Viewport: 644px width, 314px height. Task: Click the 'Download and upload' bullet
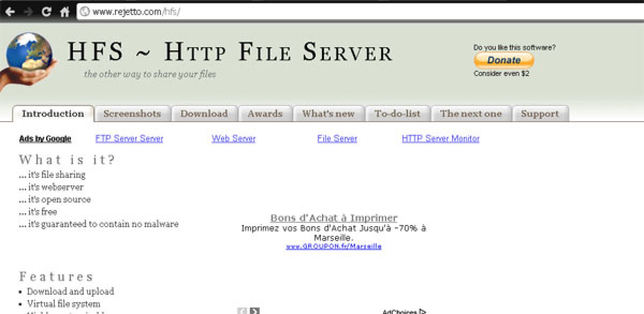pos(70,291)
